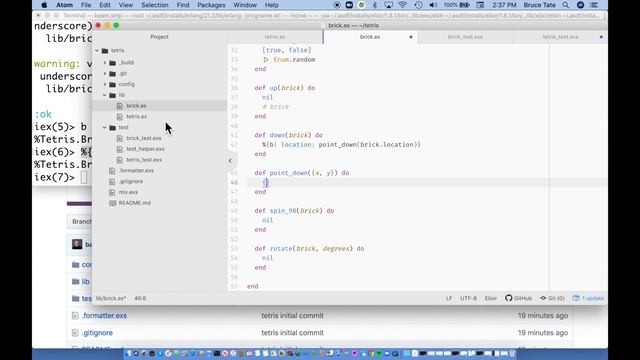The width and height of the screenshot is (640, 360).
Task: Hide the tree view with collapse arrow
Action: pyautogui.click(x=230, y=160)
